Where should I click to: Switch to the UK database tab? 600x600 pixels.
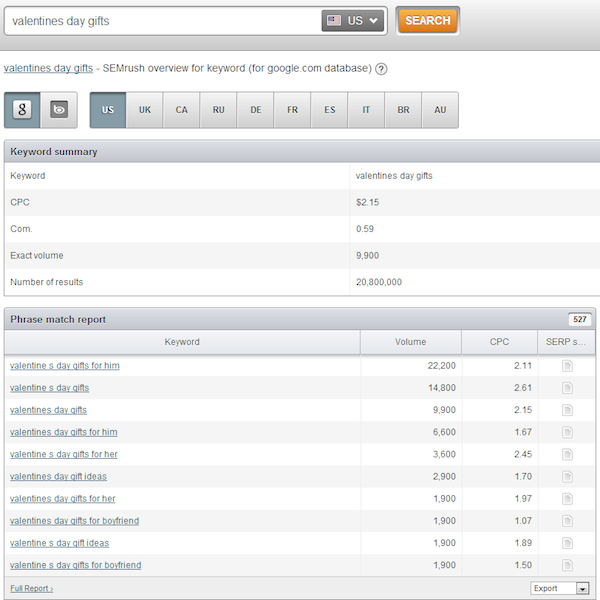(145, 110)
